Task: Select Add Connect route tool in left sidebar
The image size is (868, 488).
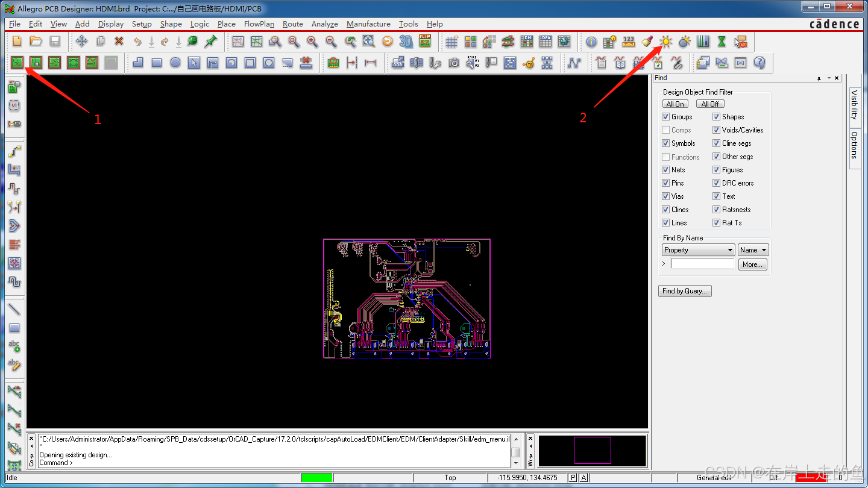Action: click(x=14, y=151)
